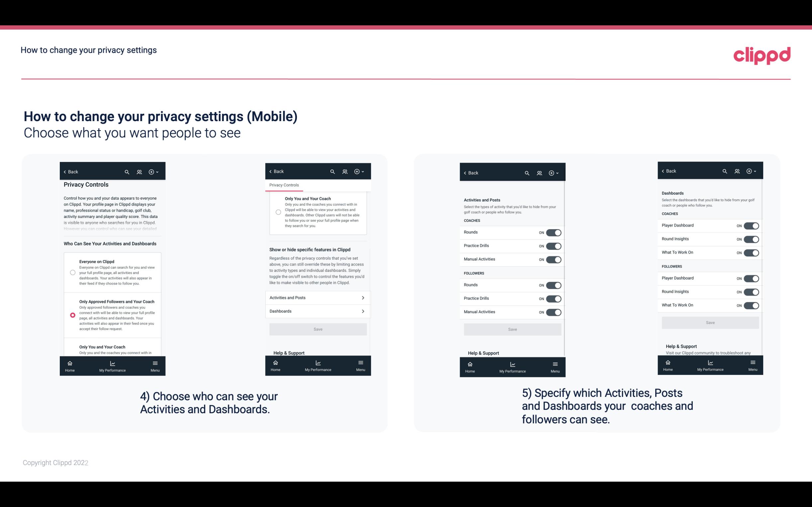Toggle Player Dashboard switch under Followers
The width and height of the screenshot is (812, 507).
(x=751, y=278)
